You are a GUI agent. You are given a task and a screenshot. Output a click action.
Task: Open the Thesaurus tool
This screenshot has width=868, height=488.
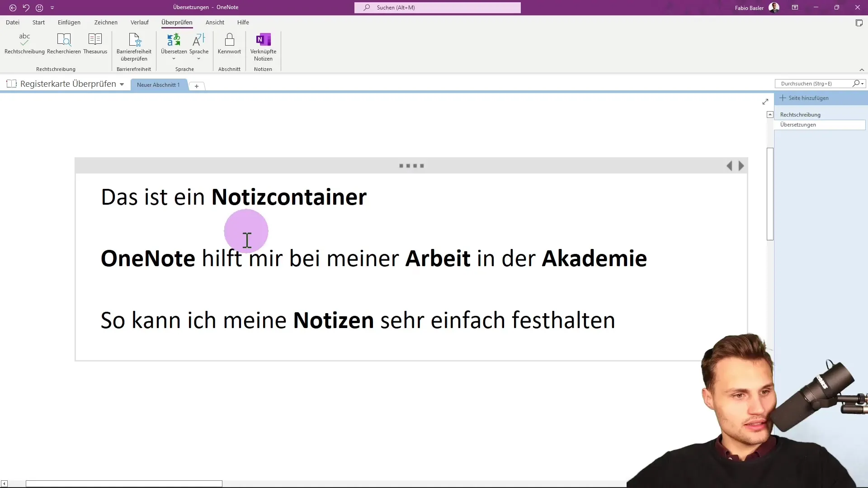95,44
